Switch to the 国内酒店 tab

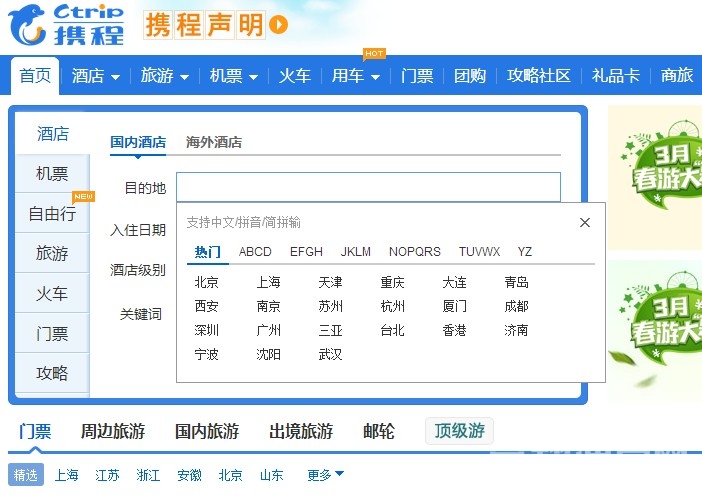click(138, 142)
